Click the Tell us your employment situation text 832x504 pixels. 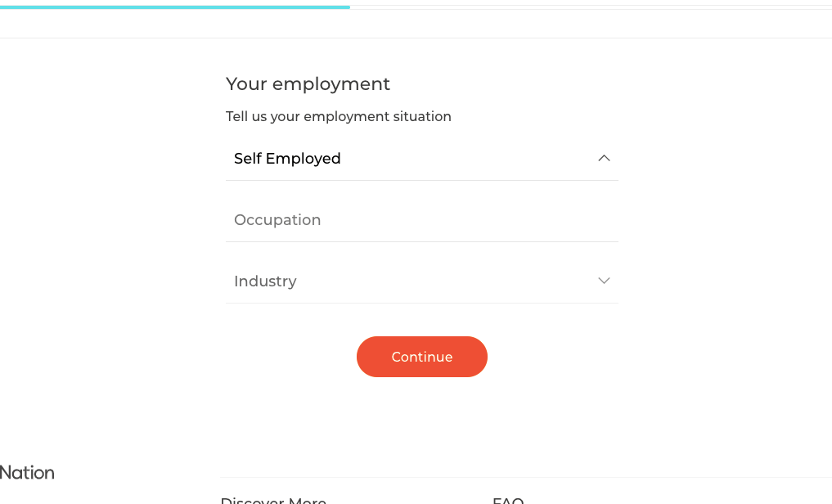point(339,117)
